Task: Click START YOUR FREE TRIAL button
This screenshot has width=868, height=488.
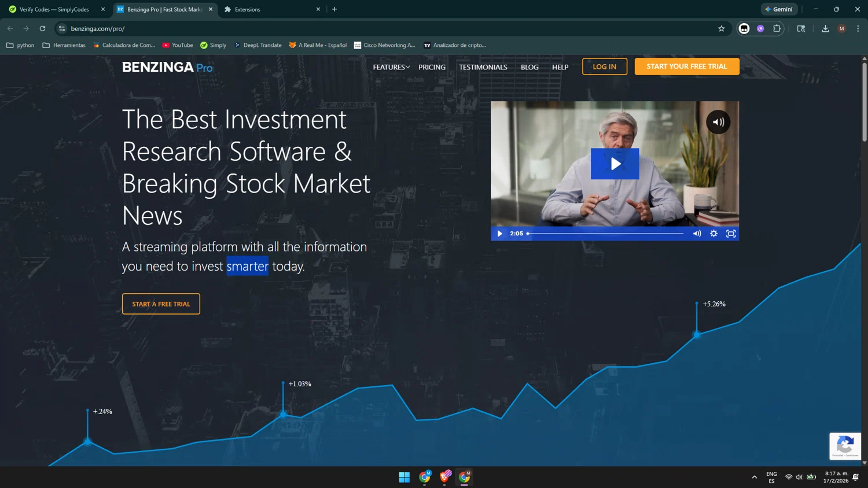Action: 687,66
